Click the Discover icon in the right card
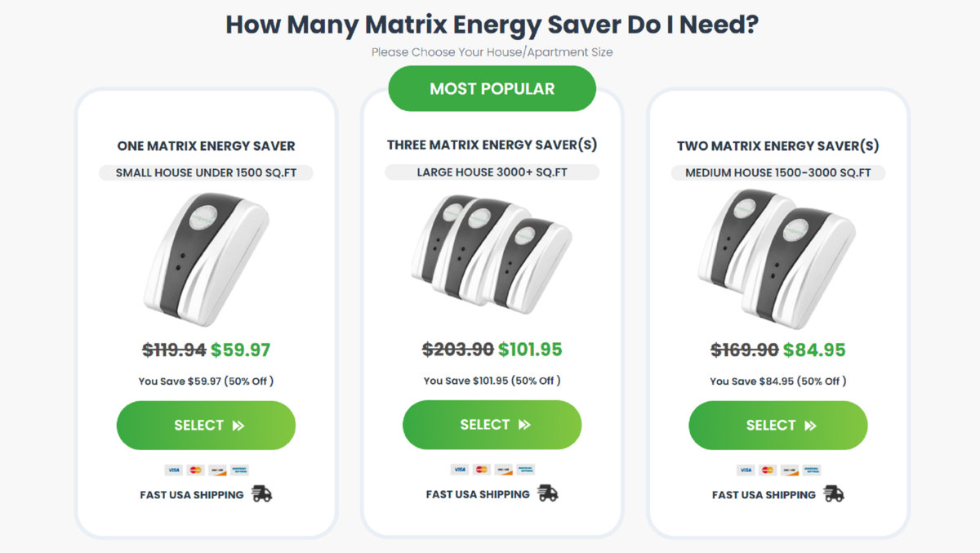This screenshot has height=553, width=980. [x=789, y=470]
